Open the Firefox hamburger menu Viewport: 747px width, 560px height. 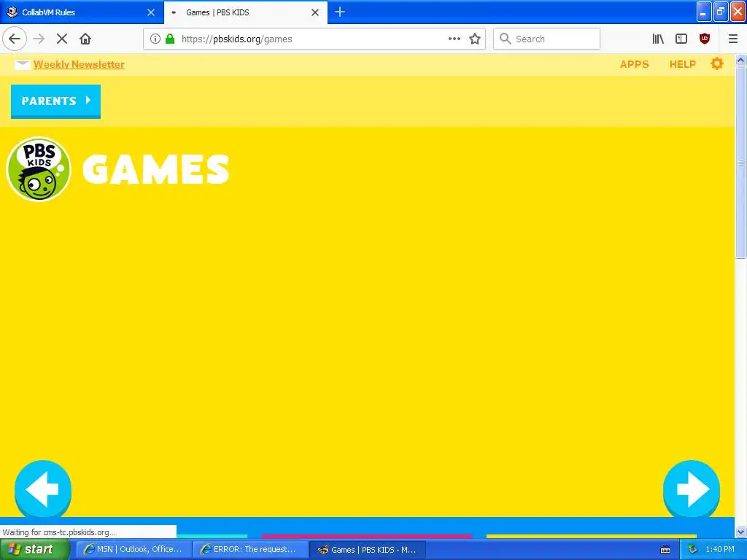[733, 39]
